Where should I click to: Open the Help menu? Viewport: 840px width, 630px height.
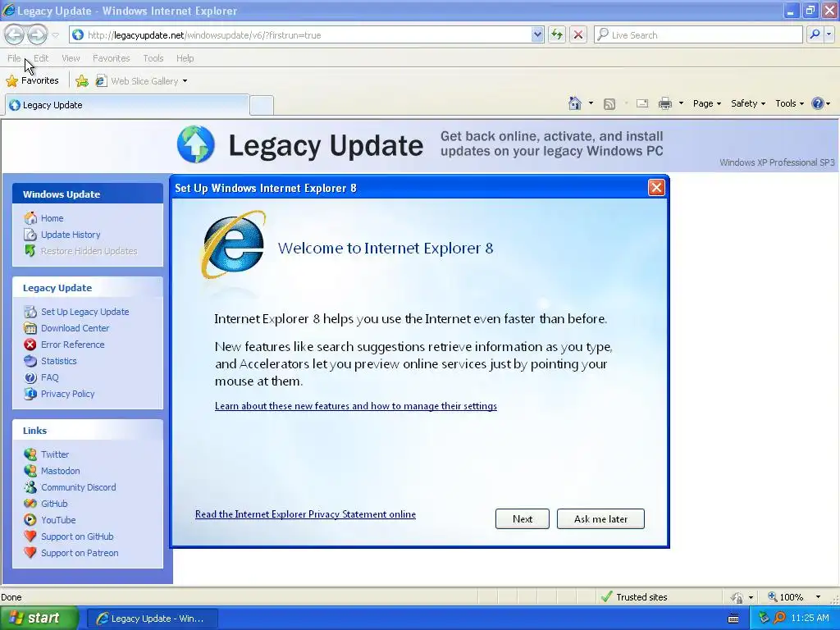185,58
